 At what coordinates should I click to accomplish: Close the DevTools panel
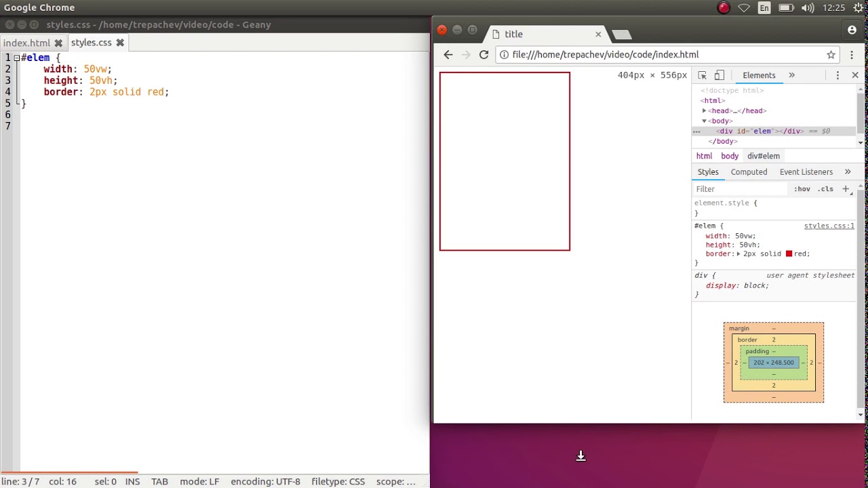coord(855,75)
